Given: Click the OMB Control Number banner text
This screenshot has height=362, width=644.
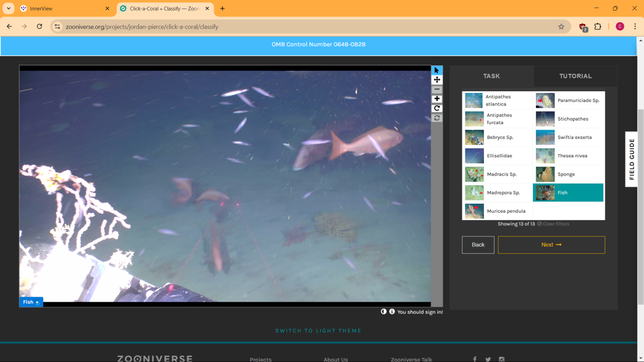Looking at the screenshot, I should 318,44.
